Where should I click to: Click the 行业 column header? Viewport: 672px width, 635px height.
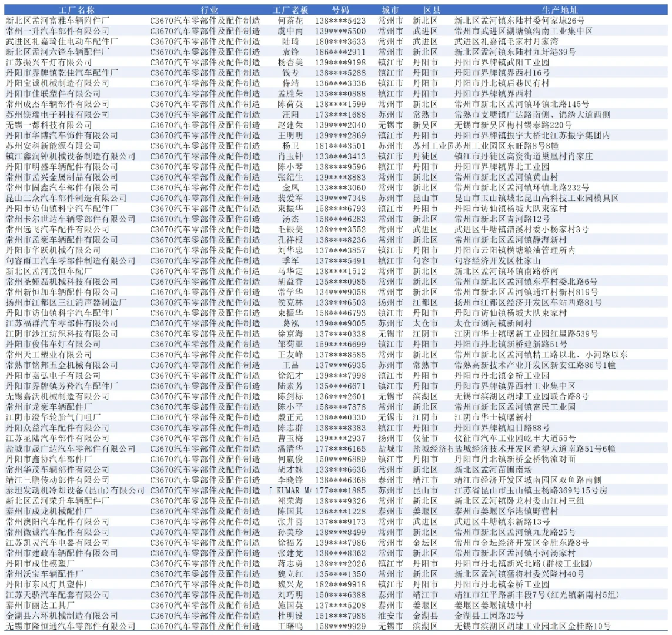click(209, 10)
